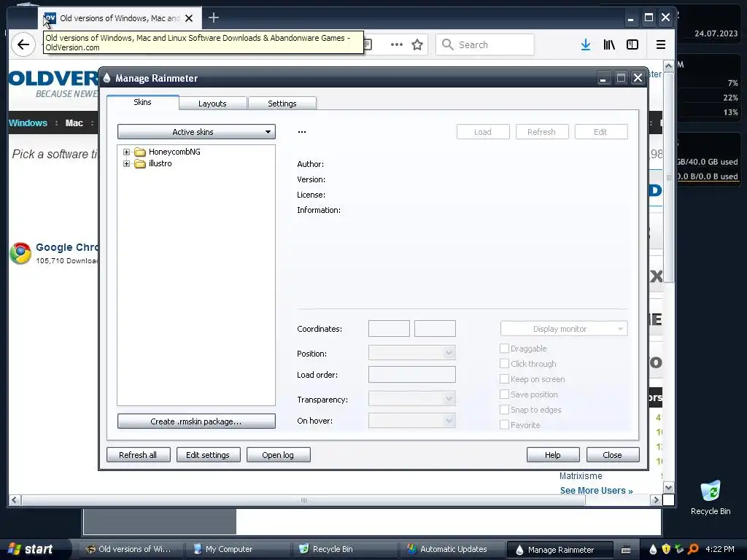This screenshot has width=747, height=560.
Task: Toggle the Favorite checkbox
Action: pos(504,425)
